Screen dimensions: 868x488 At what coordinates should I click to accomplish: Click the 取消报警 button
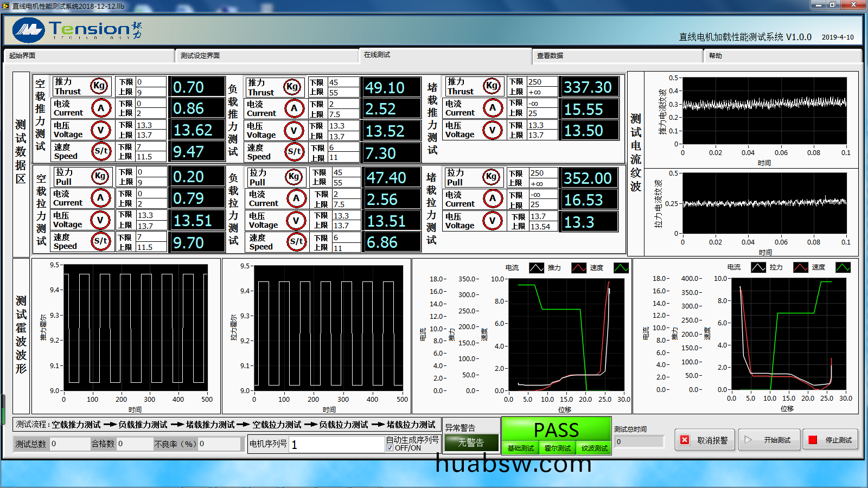[705, 440]
